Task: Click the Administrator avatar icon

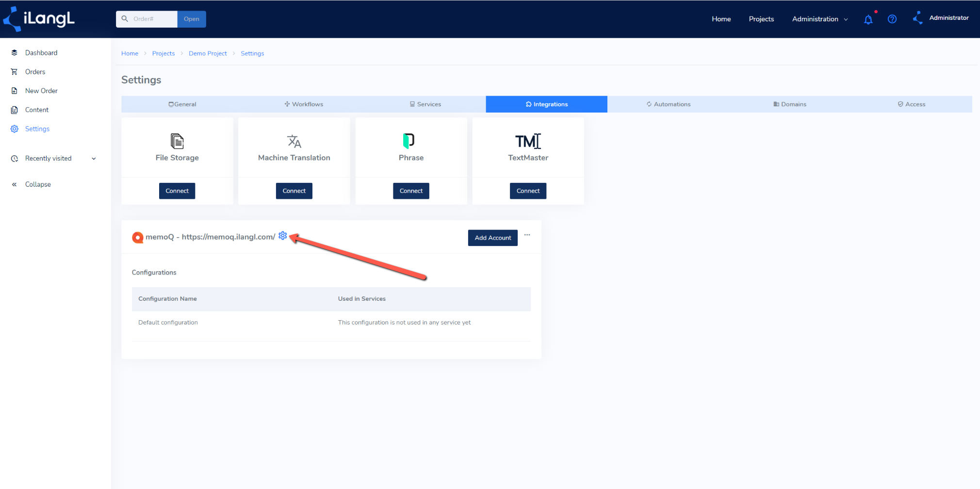Action: (x=917, y=18)
